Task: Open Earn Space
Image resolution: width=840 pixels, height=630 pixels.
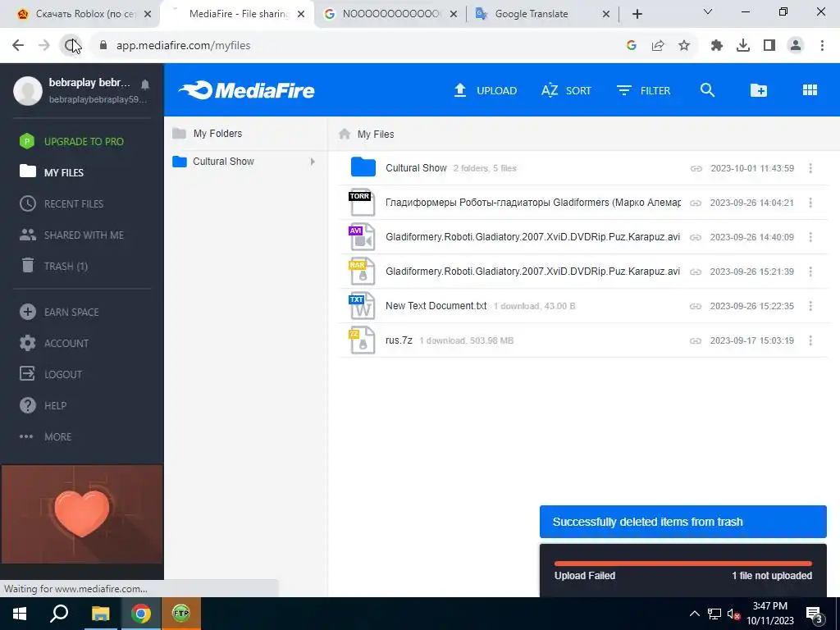Action: (59, 312)
